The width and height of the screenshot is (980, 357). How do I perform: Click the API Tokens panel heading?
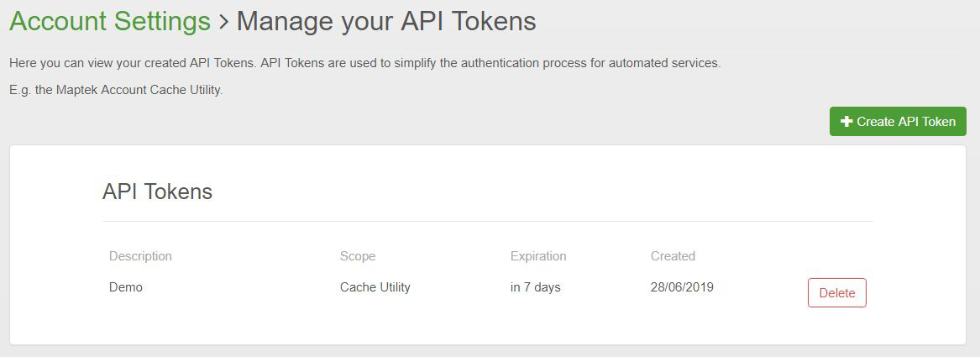click(157, 192)
